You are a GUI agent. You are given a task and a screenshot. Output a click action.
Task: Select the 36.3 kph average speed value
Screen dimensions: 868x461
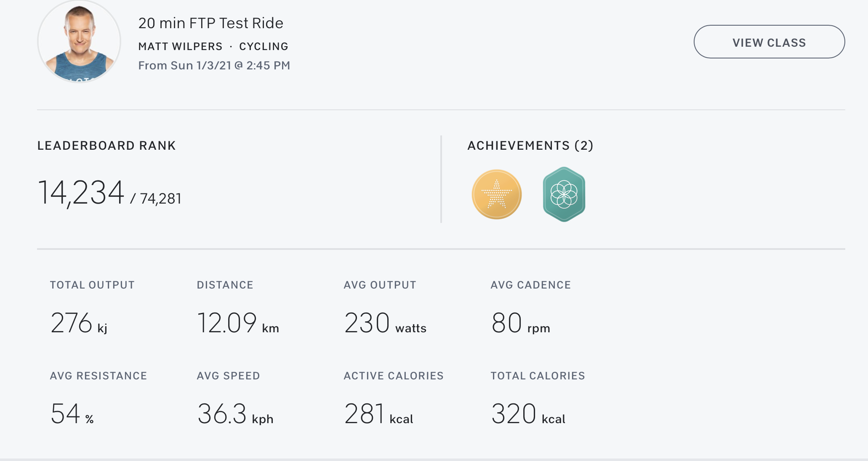(235, 414)
